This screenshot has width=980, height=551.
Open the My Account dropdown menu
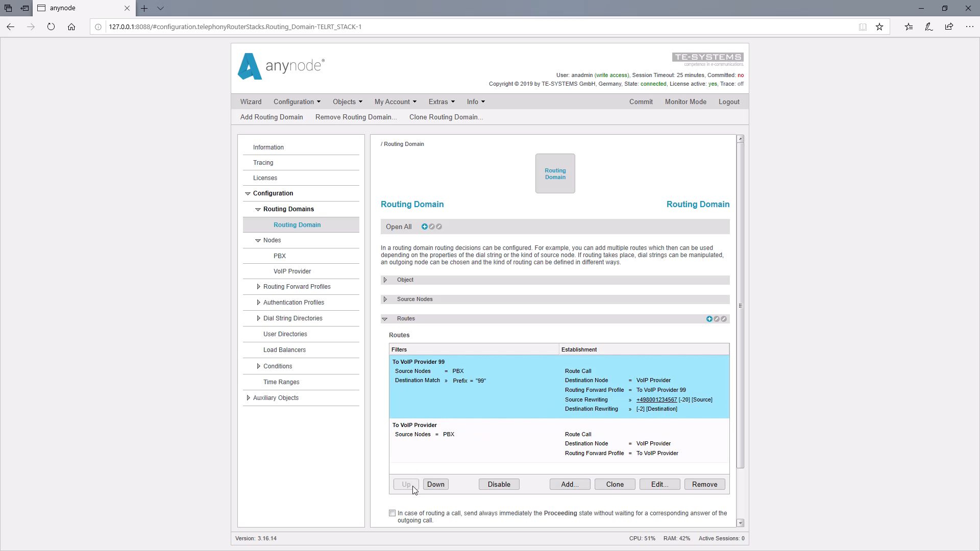(x=395, y=102)
